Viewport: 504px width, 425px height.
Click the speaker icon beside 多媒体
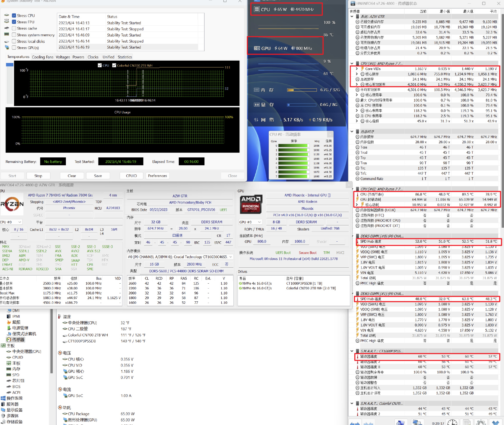pos(3,416)
